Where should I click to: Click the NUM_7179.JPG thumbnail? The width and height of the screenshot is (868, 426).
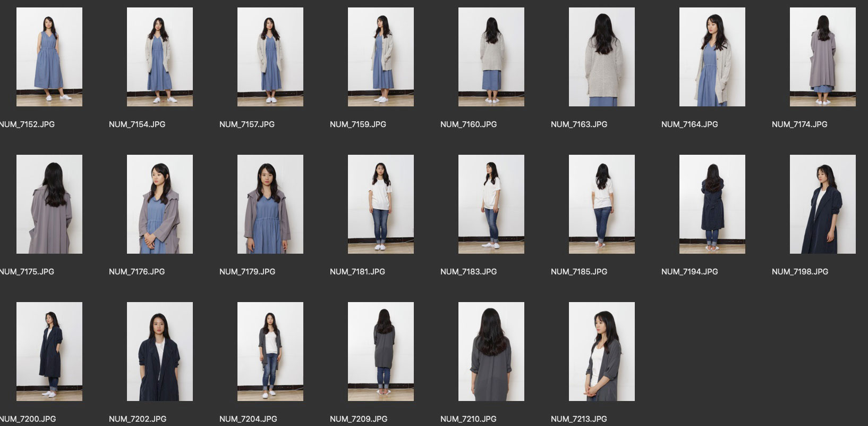coord(270,204)
